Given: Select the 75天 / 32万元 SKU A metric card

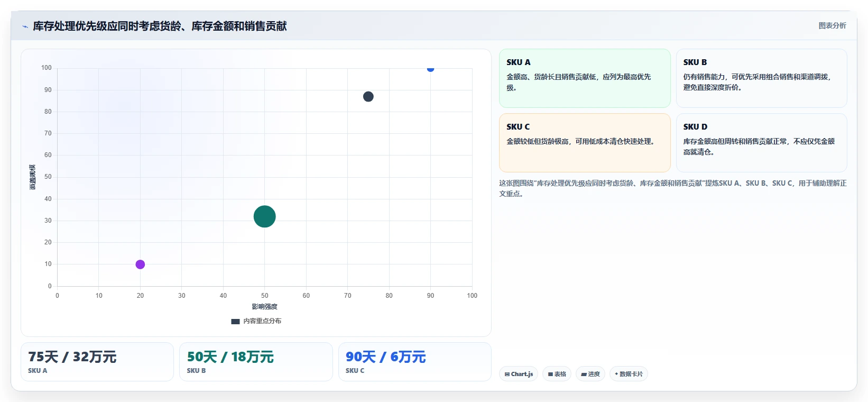Looking at the screenshot, I should coord(97,362).
